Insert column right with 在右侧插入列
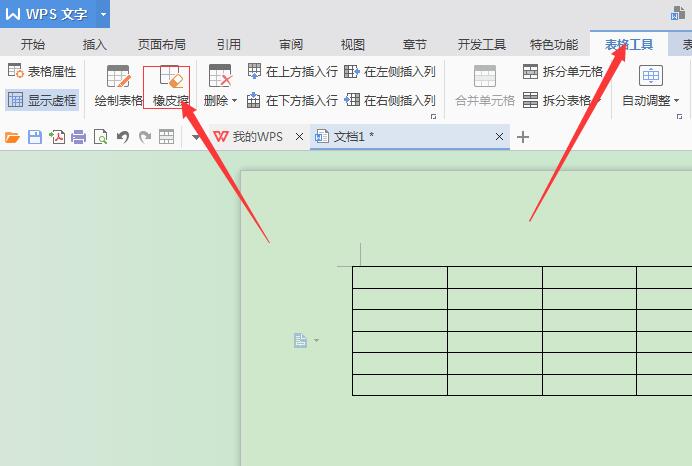The height and width of the screenshot is (466, 692). [x=390, y=100]
